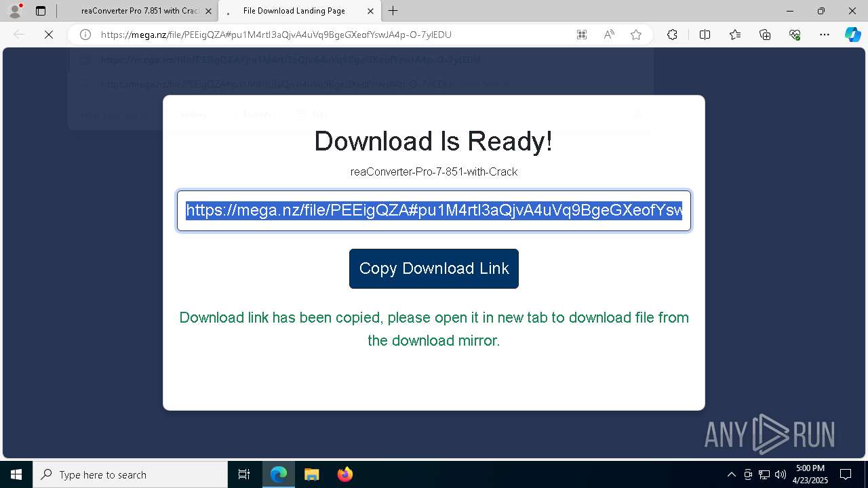This screenshot has height=488, width=868.
Task: Open the browser profile icon
Action: [x=14, y=11]
